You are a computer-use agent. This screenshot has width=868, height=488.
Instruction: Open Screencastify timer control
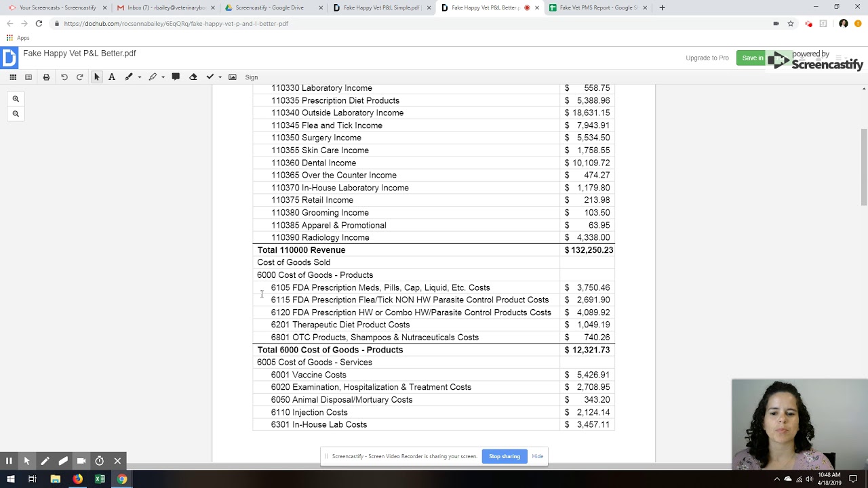pyautogui.click(x=99, y=461)
